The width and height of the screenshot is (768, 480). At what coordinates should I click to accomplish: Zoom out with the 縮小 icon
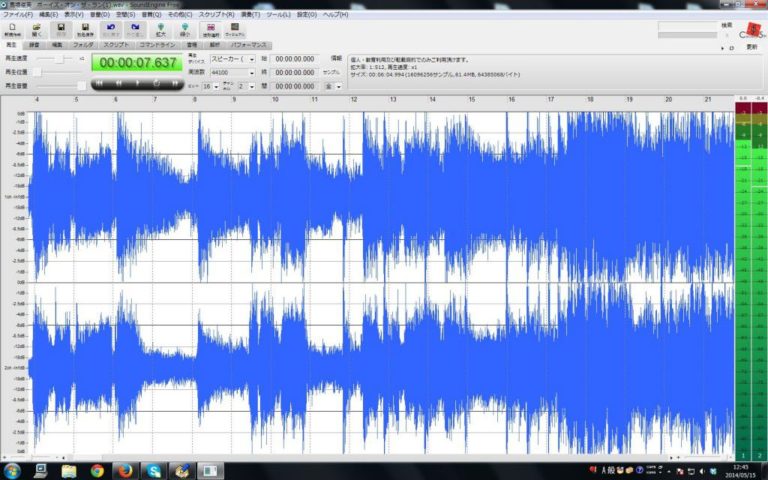[x=184, y=29]
